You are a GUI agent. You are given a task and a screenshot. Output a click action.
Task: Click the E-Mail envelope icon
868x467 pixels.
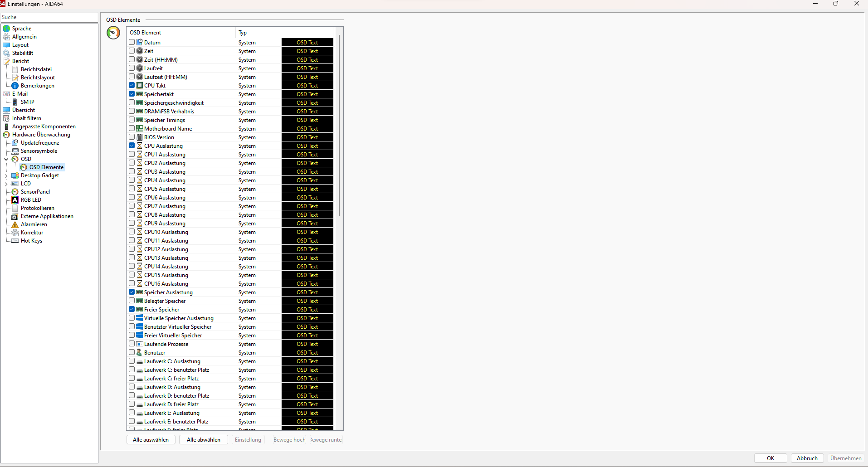[x=6, y=94]
